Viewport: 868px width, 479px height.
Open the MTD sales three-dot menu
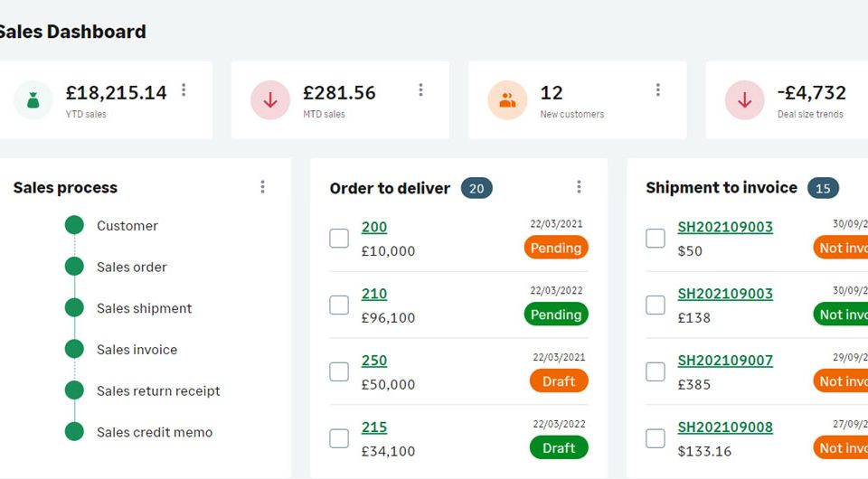click(420, 90)
